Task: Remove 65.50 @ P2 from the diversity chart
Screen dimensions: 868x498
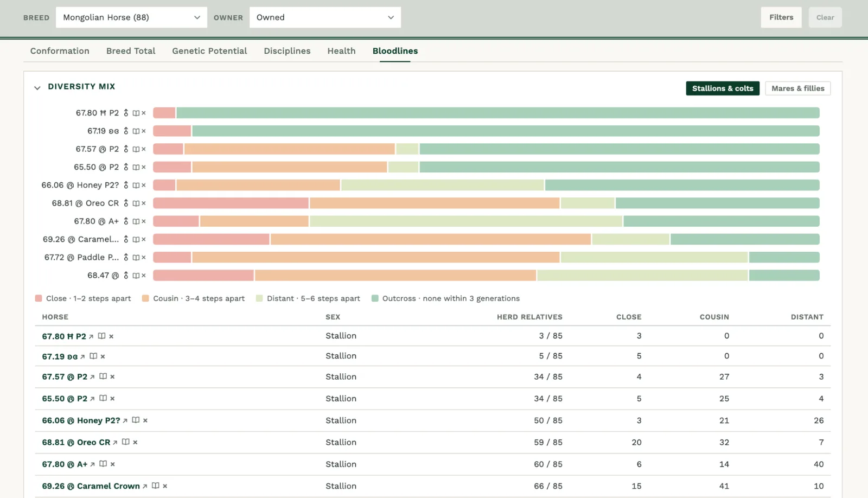Action: click(x=144, y=167)
